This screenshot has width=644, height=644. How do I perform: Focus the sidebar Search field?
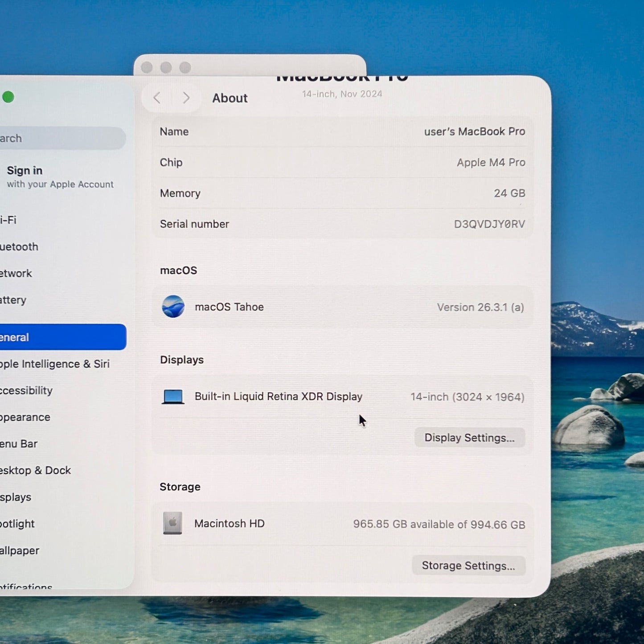pyautogui.click(x=63, y=138)
